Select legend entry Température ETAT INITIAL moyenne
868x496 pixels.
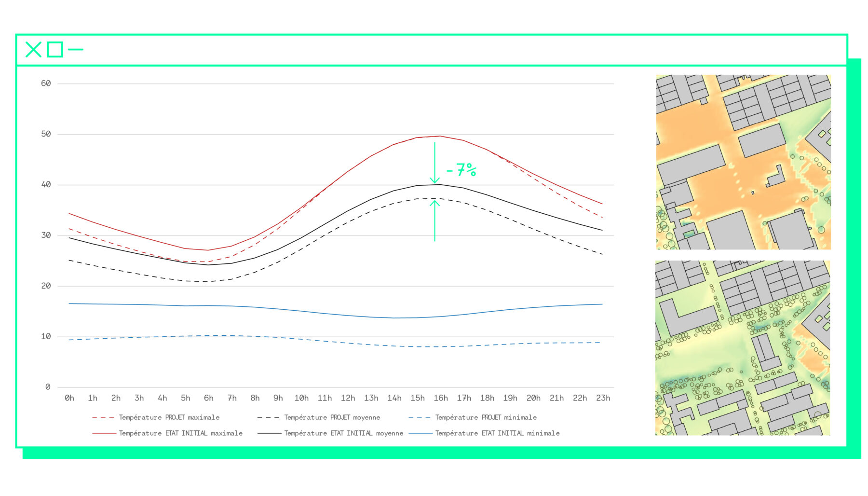[x=330, y=433]
